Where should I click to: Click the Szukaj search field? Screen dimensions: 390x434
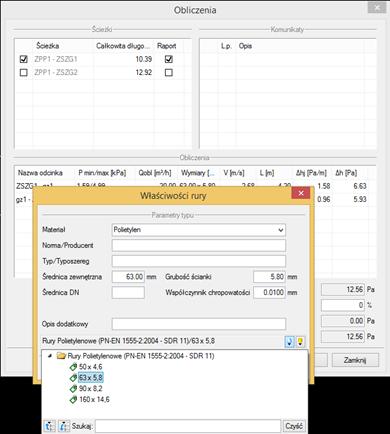pos(188,426)
